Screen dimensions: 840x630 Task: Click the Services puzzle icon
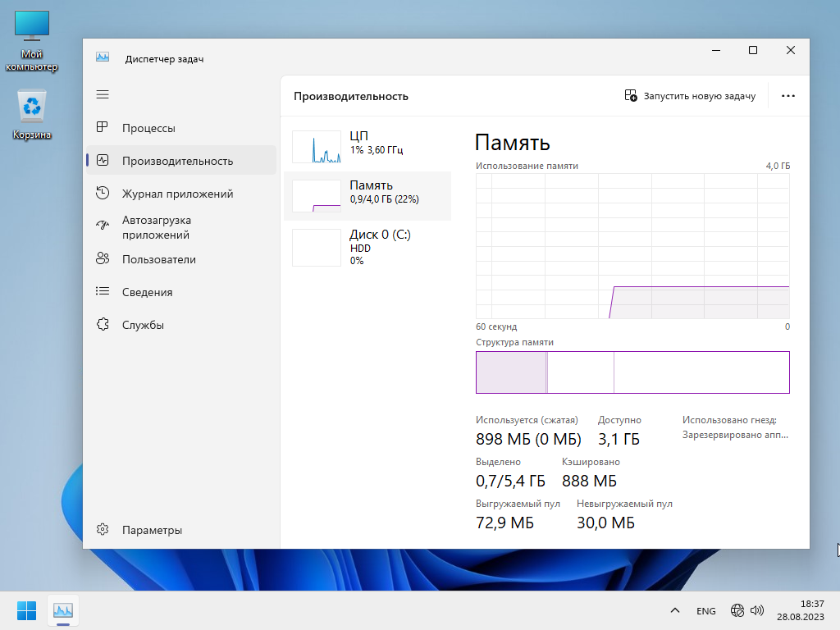click(103, 324)
